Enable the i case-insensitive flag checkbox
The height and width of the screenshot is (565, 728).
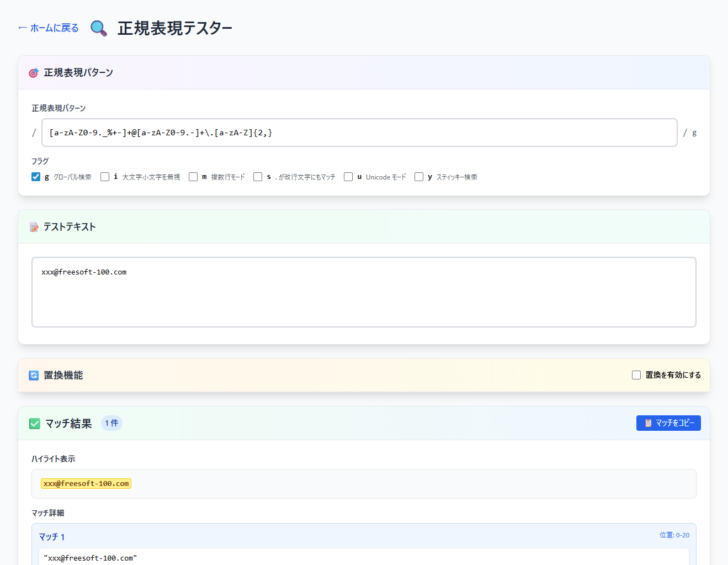(105, 177)
